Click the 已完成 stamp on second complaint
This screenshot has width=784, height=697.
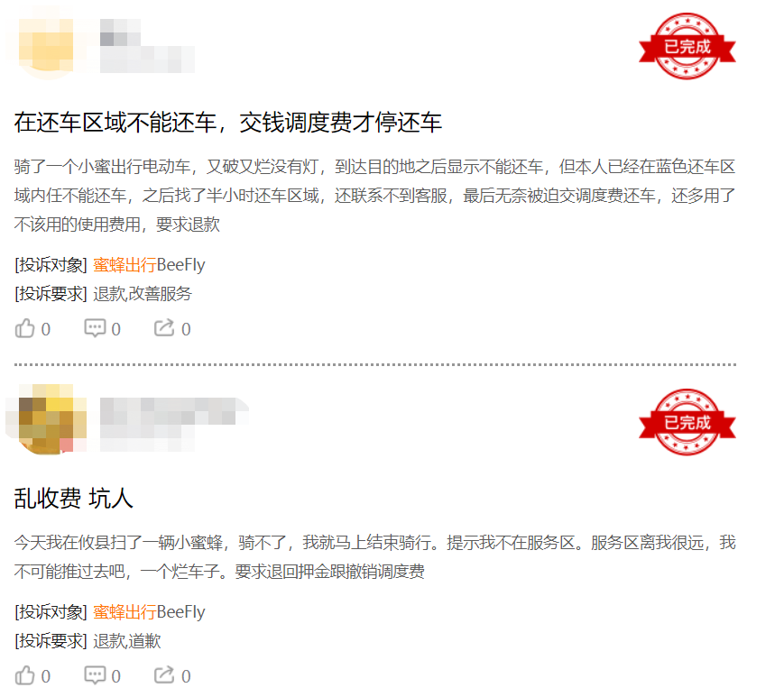click(687, 422)
